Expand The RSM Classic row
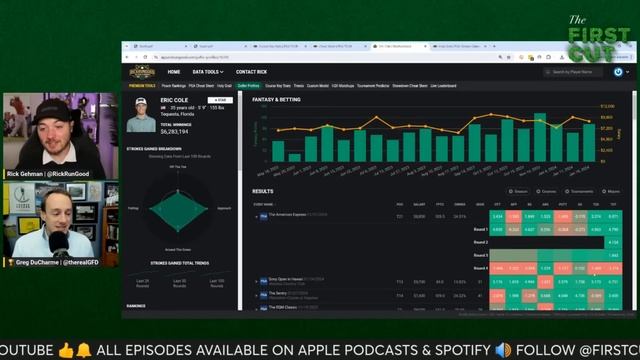Image resolution: width=640 pixels, height=360 pixels. tap(256, 308)
